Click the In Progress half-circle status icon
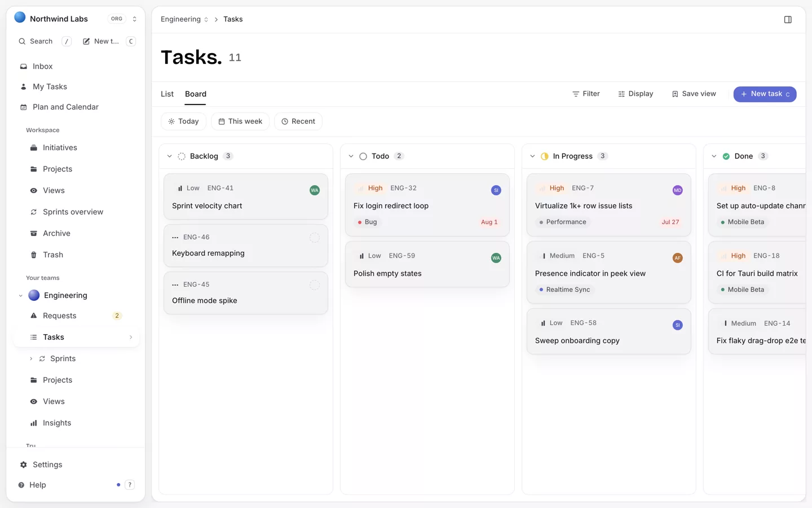Image resolution: width=812 pixels, height=508 pixels. (545, 157)
